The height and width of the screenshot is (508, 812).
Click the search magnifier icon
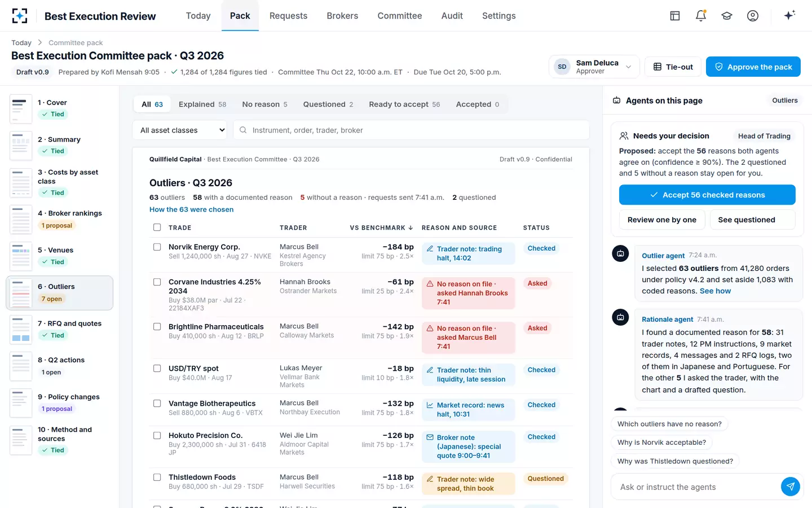tap(243, 130)
